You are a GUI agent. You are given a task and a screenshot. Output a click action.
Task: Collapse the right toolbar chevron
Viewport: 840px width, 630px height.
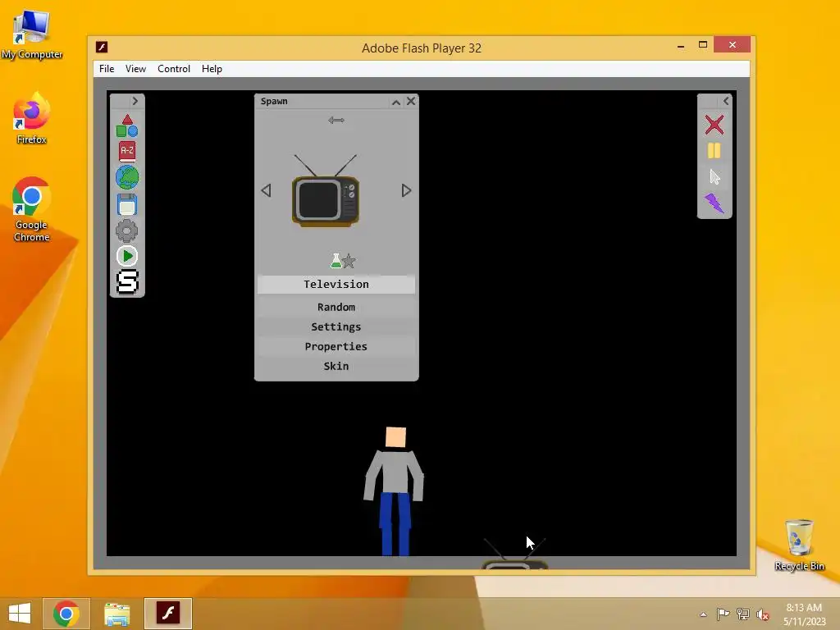click(726, 101)
